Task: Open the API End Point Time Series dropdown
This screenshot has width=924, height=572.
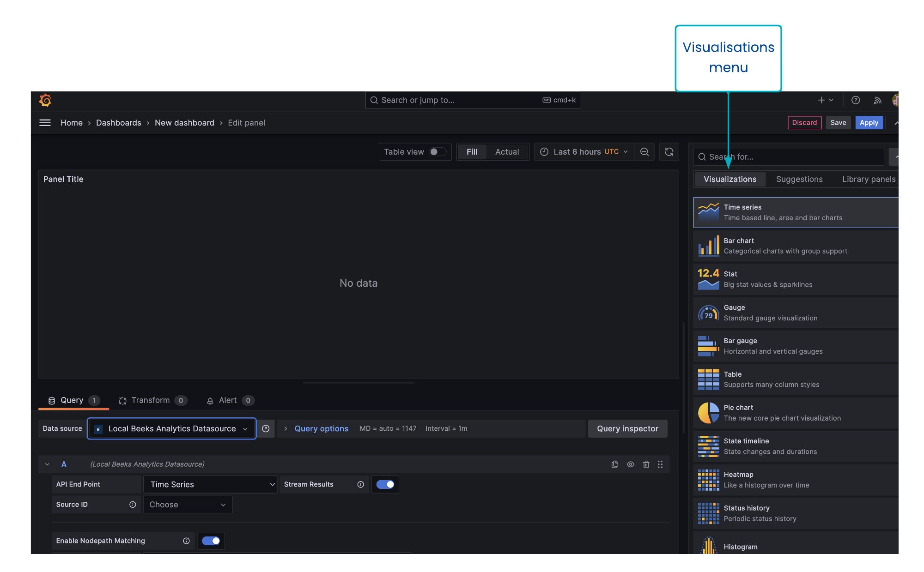Action: pyautogui.click(x=210, y=484)
